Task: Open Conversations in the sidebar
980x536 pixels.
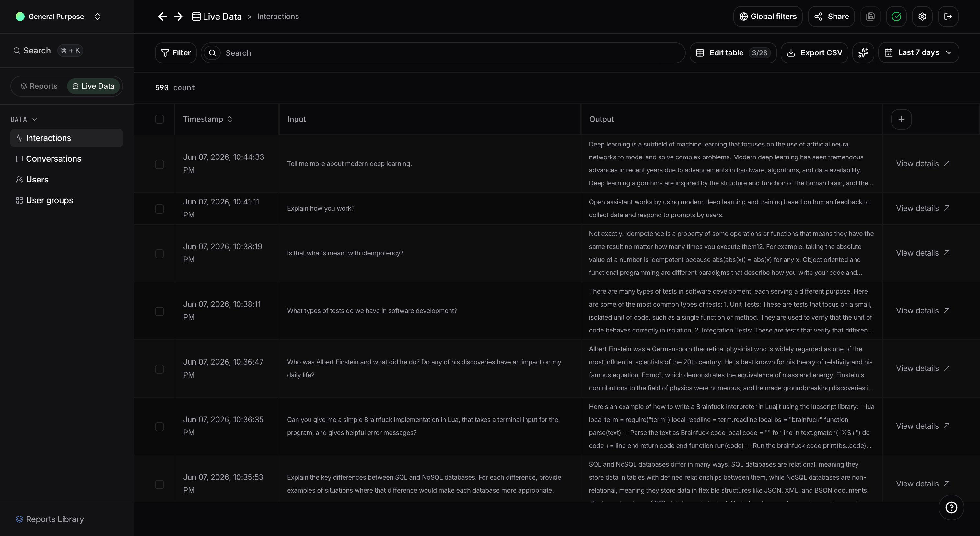Action: point(66,159)
